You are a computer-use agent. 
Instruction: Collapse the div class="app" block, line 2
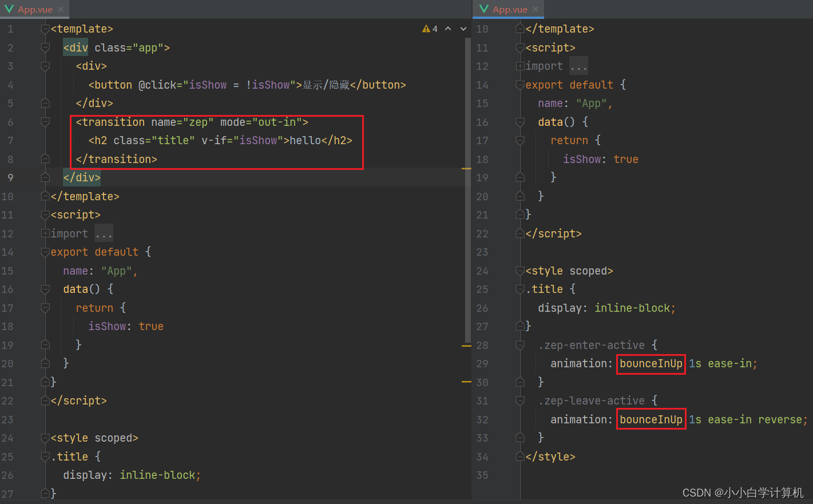(45, 47)
